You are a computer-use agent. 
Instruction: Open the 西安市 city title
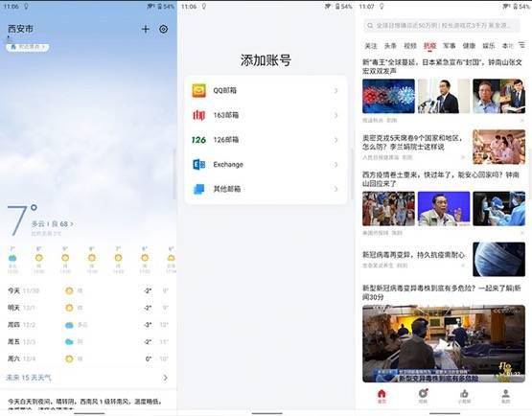point(20,29)
